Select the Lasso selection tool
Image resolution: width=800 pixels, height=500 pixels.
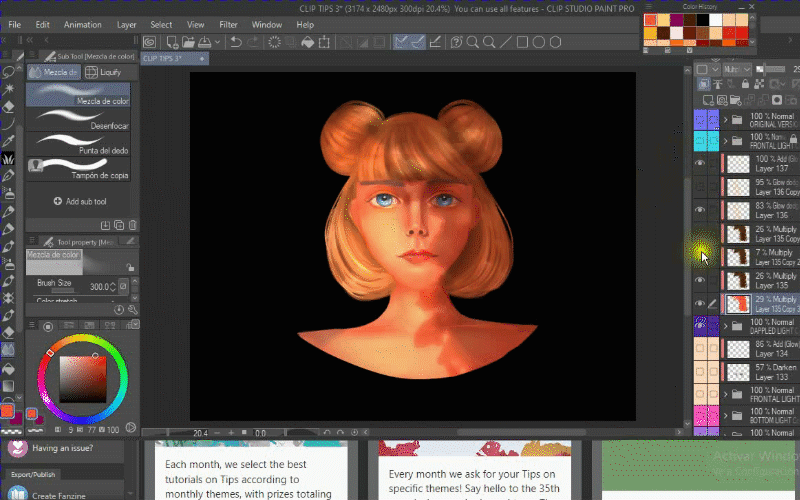pos(9,73)
